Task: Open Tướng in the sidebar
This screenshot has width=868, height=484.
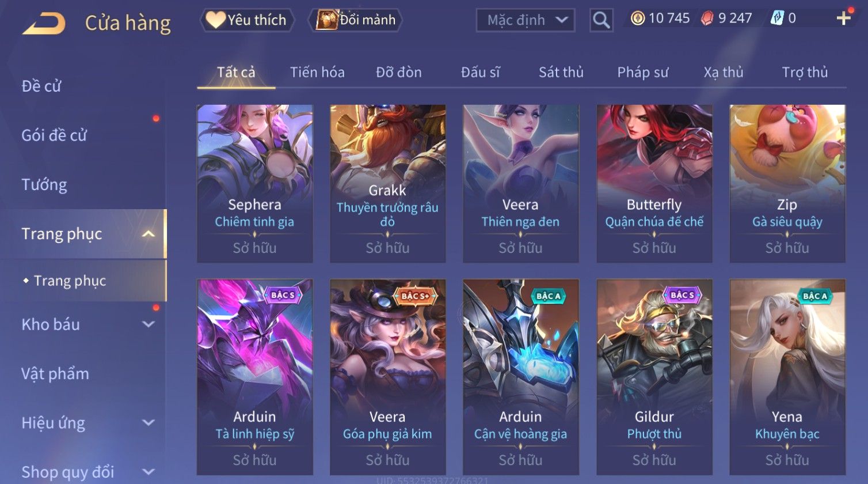Action: [44, 185]
